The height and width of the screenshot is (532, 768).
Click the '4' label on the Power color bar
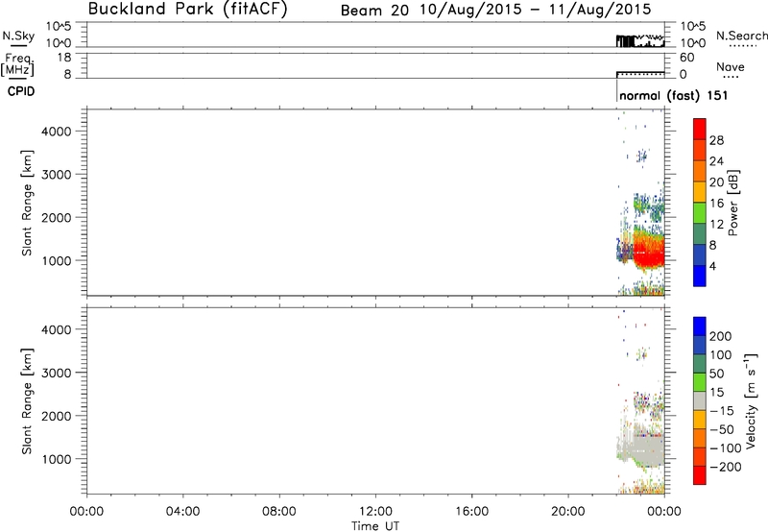point(712,267)
